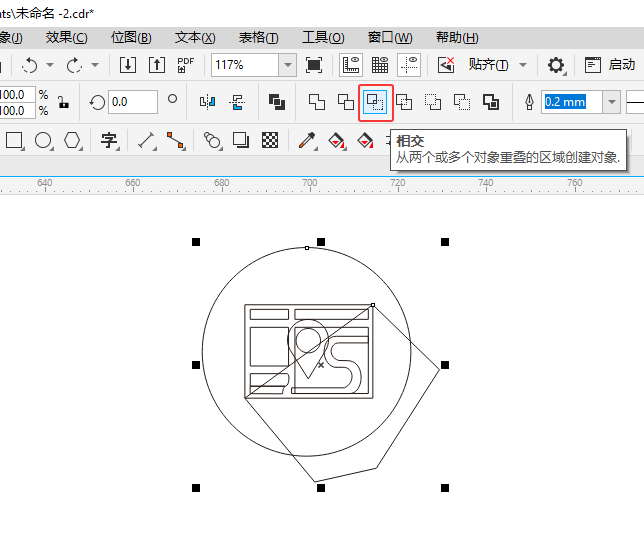Click the highlighted Intersect (相交) icon
This screenshot has width=644, height=552.
(x=375, y=102)
